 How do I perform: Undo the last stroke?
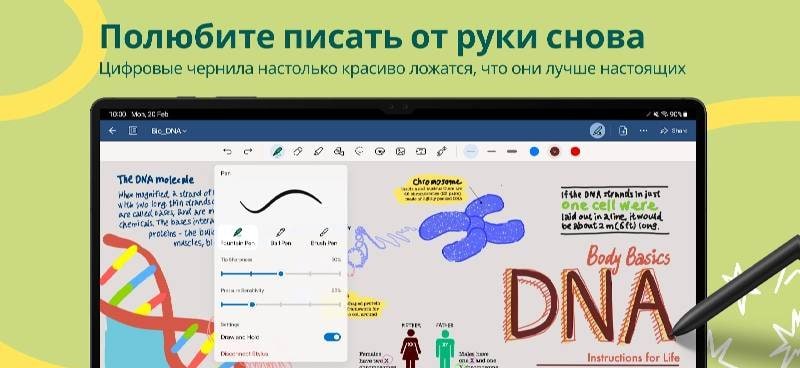tap(228, 152)
